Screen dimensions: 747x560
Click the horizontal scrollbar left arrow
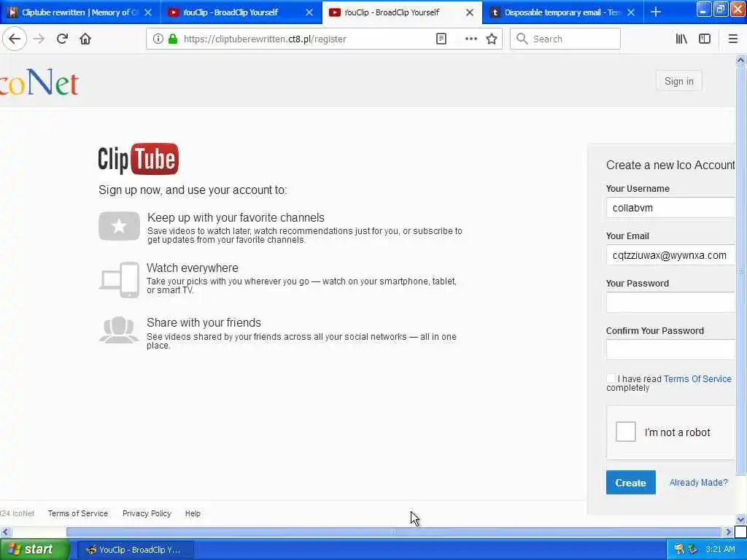[x=5, y=532]
